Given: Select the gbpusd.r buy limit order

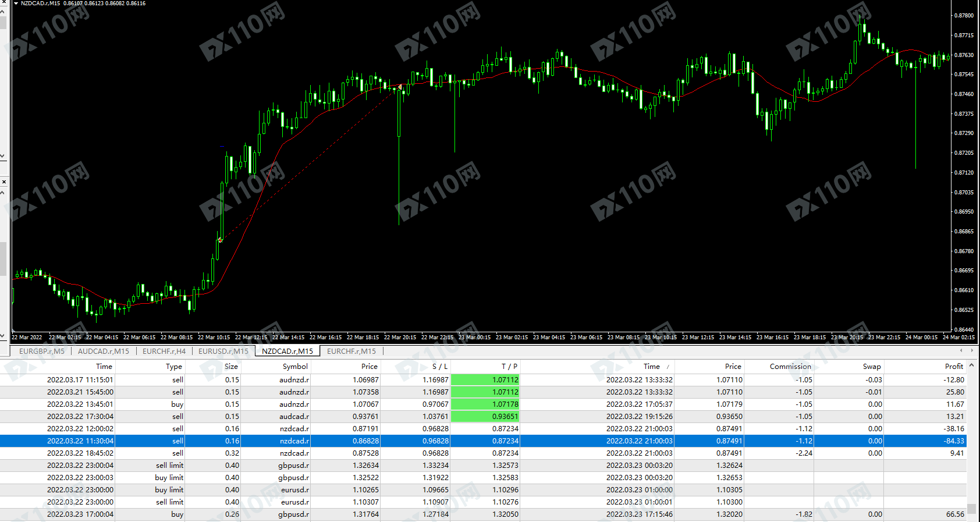Looking at the screenshot, I should coord(483,477).
